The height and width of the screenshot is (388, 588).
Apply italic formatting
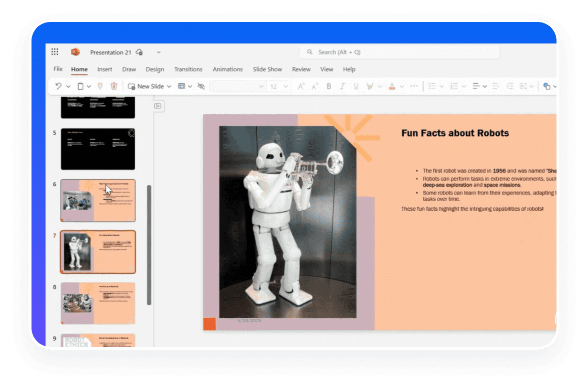(342, 86)
